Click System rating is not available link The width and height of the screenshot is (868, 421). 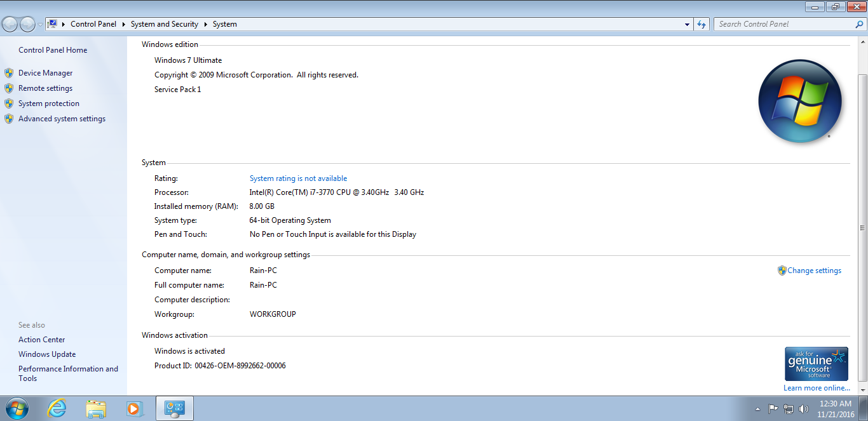pos(298,178)
